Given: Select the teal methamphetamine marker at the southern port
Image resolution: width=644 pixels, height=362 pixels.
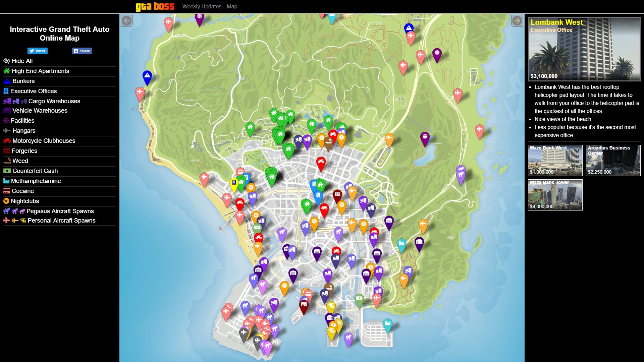Looking at the screenshot, I should coord(387,325).
